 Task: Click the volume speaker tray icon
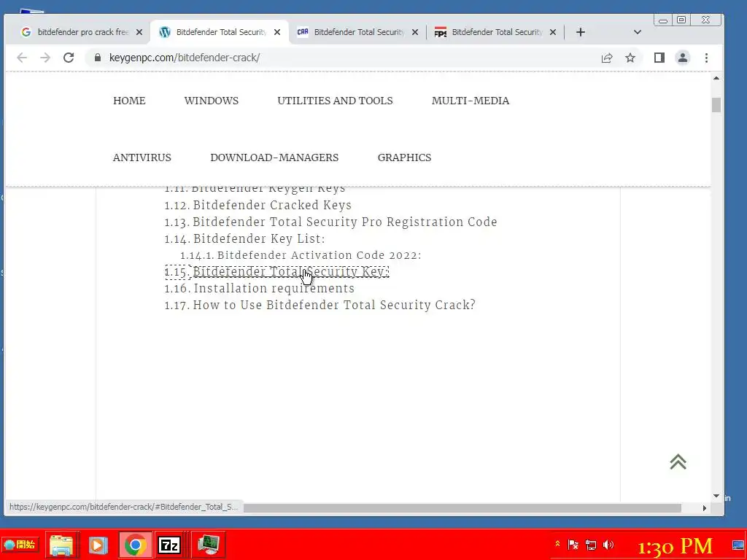click(608, 545)
